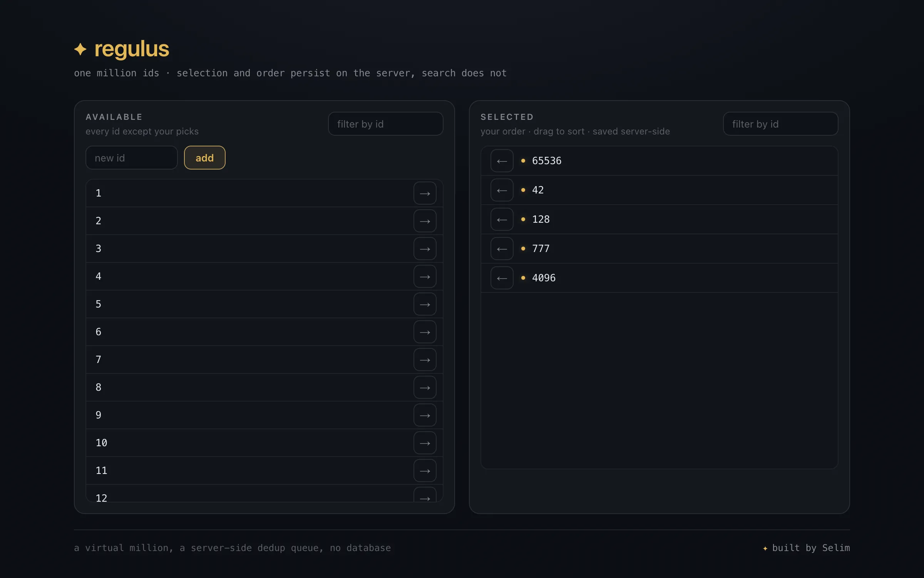The width and height of the screenshot is (924, 578).
Task: Add id 4 via its arrow button
Action: [x=425, y=276]
